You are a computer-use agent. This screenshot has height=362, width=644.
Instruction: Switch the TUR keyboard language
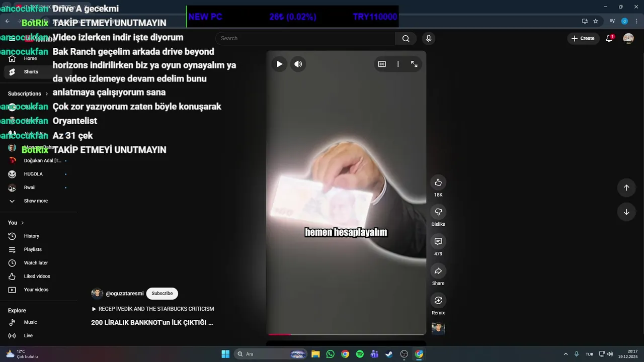pos(589,354)
